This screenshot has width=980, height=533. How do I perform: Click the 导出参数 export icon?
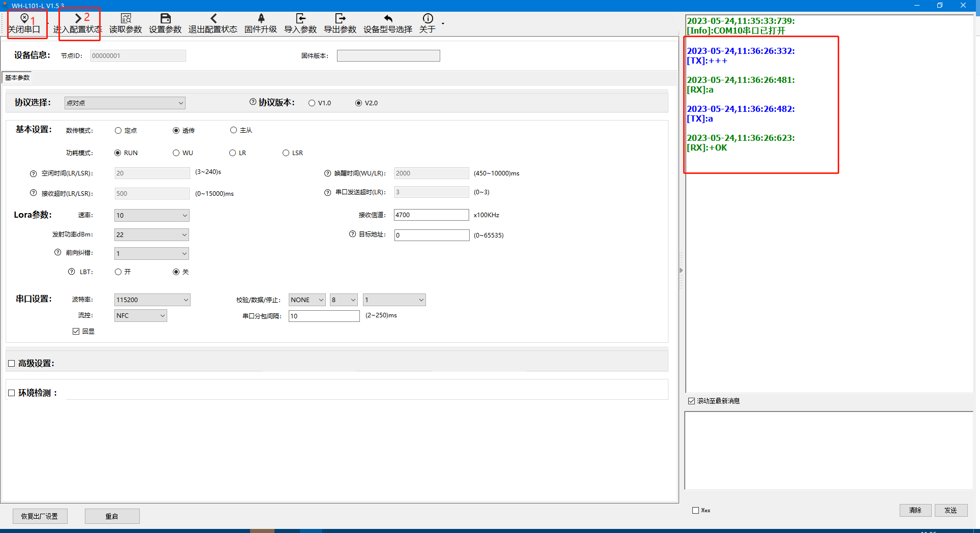(340, 19)
